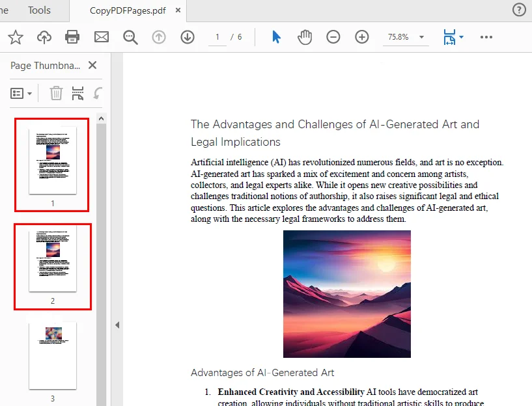Viewport: 532px width, 406px height.
Task: Click the split pages icon in thumbnails panel
Action: (77, 93)
